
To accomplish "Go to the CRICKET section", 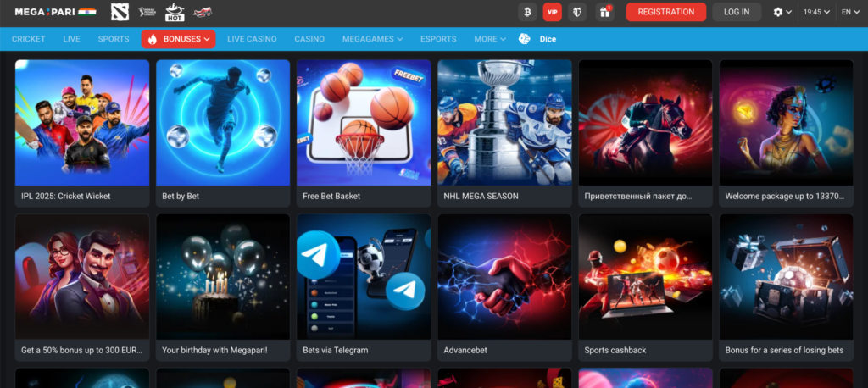I will [x=29, y=39].
